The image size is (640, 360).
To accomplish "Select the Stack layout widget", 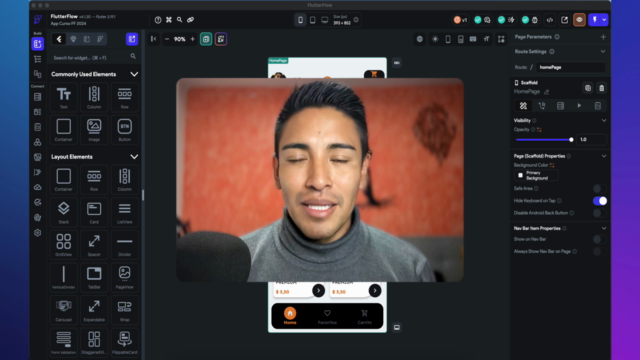I will (63, 212).
